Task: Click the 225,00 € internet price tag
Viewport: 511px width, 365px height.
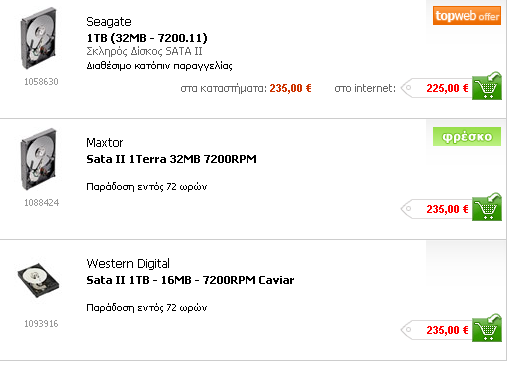Action: (x=436, y=88)
